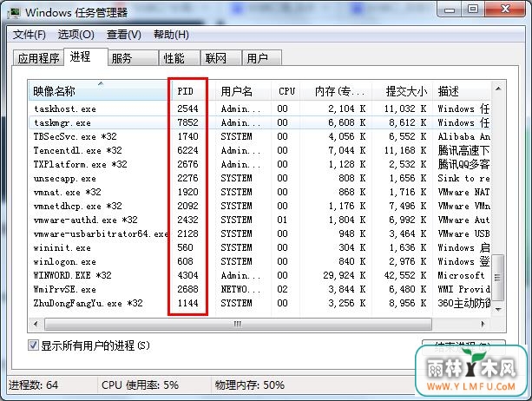Select vmnat.exe *32 process
The width and height of the screenshot is (532, 401).
[x=259, y=192]
